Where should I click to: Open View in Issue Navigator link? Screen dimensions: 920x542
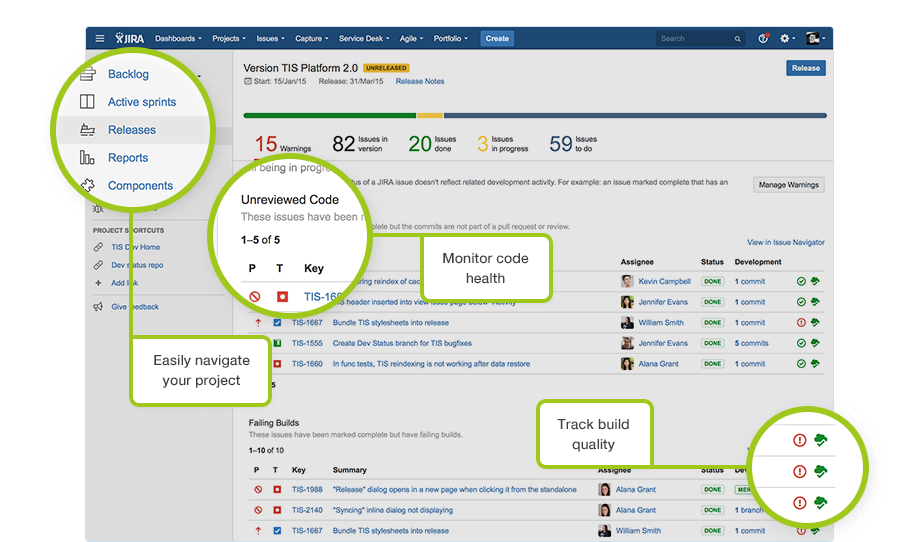pos(786,242)
